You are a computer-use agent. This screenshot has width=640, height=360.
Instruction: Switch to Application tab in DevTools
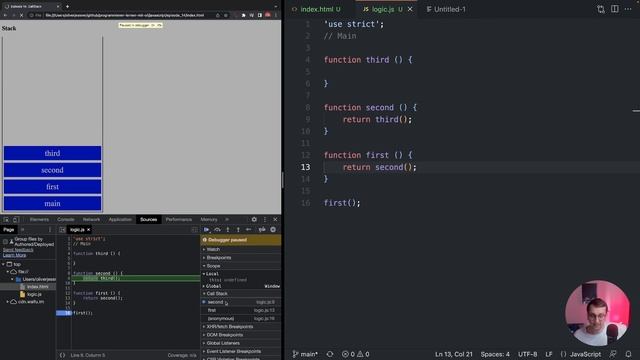tap(120, 220)
